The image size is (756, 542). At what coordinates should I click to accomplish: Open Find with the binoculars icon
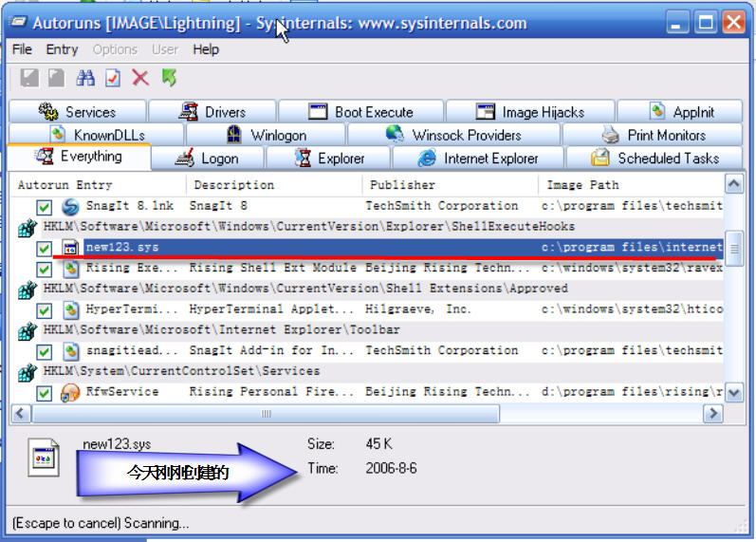(x=85, y=78)
